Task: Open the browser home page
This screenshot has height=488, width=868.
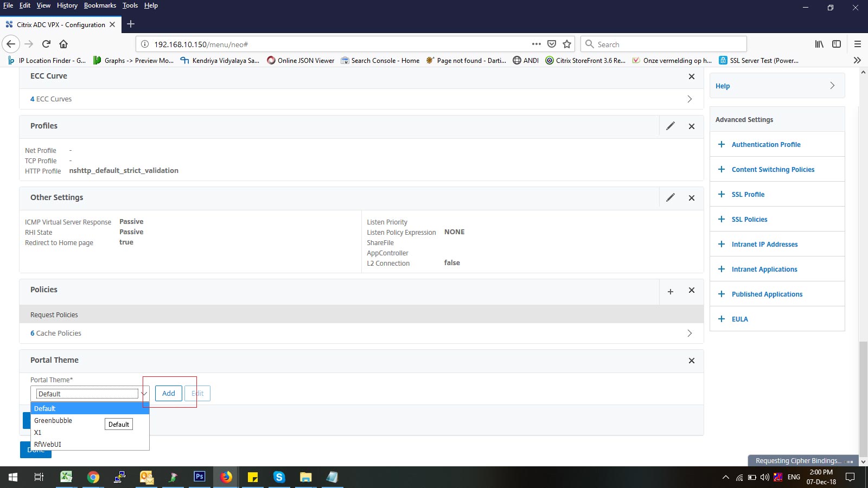Action: (63, 44)
